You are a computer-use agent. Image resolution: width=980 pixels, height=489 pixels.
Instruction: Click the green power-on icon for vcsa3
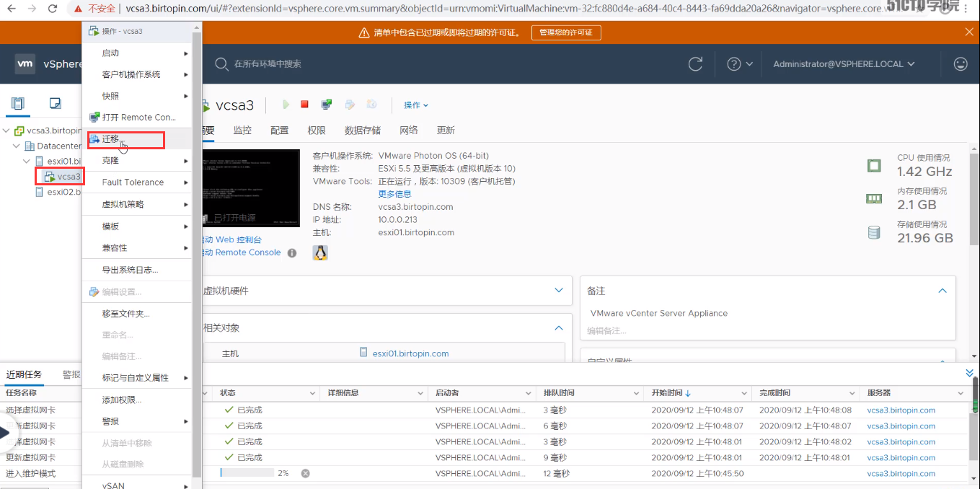pos(286,105)
